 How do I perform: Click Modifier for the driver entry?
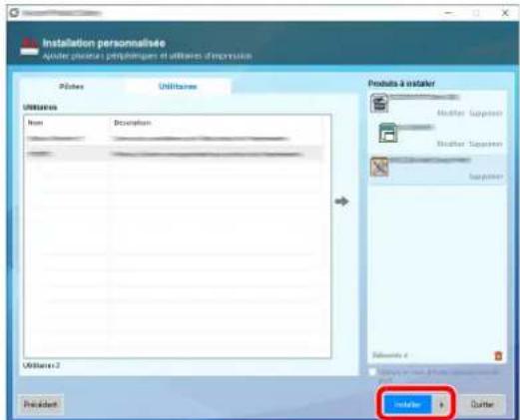[x=450, y=144]
